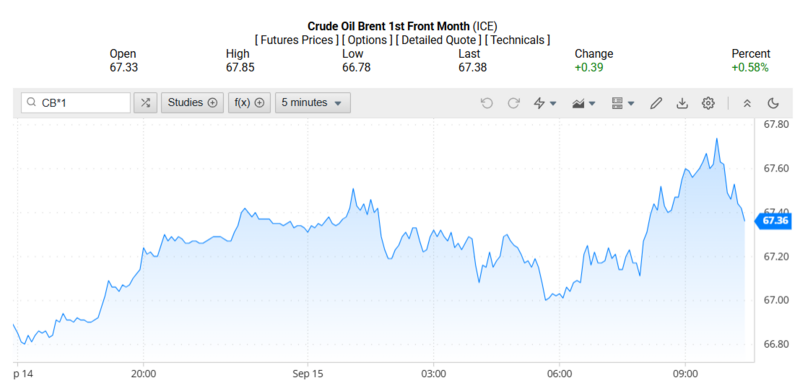Viewport: 800px width, 383px height.
Task: Open the chart type area-chart dropdown
Action: coord(584,103)
